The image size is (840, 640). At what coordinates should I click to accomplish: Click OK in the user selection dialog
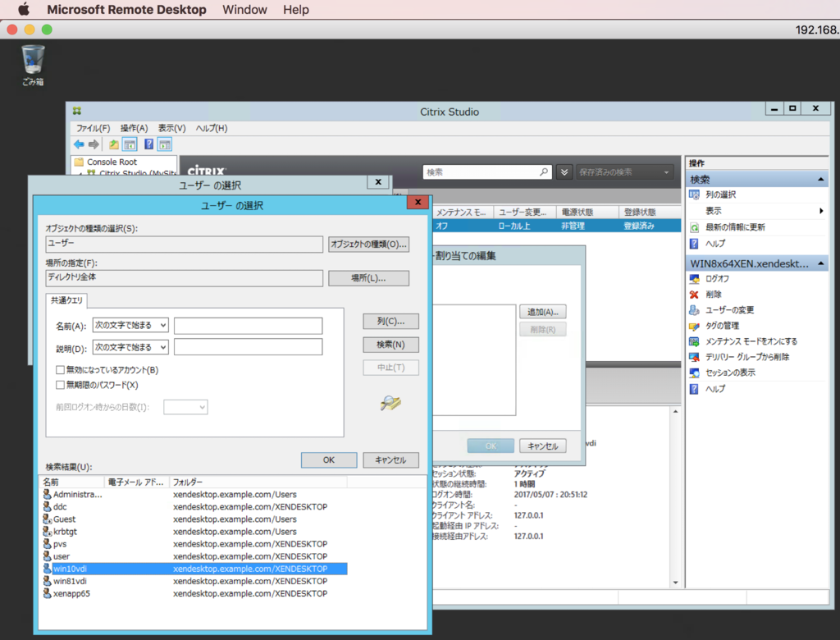[328, 460]
